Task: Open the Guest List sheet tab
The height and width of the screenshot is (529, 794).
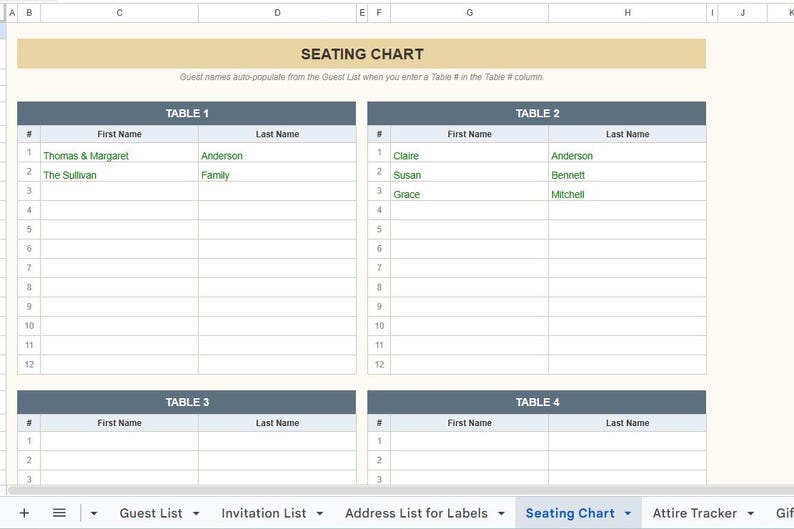Action: (151, 513)
